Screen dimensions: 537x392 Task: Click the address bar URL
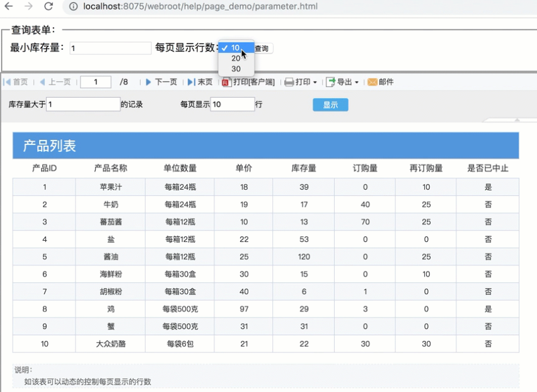tap(200, 6)
